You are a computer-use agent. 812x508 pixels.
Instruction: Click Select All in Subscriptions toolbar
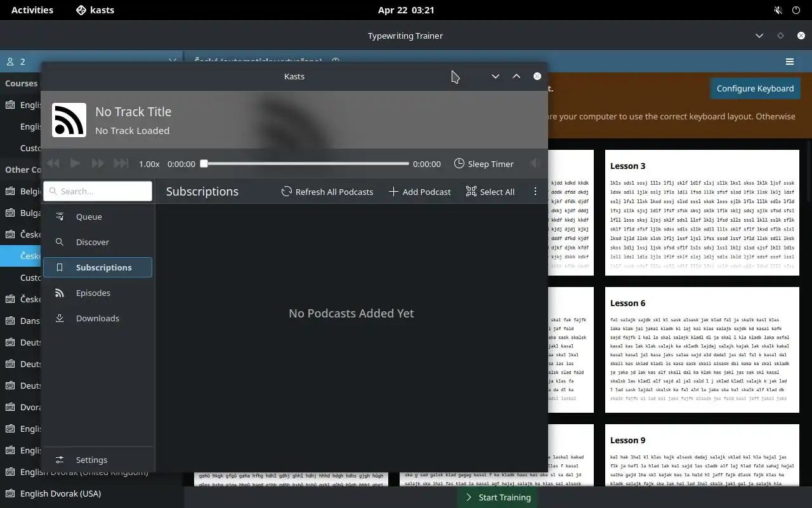point(490,192)
